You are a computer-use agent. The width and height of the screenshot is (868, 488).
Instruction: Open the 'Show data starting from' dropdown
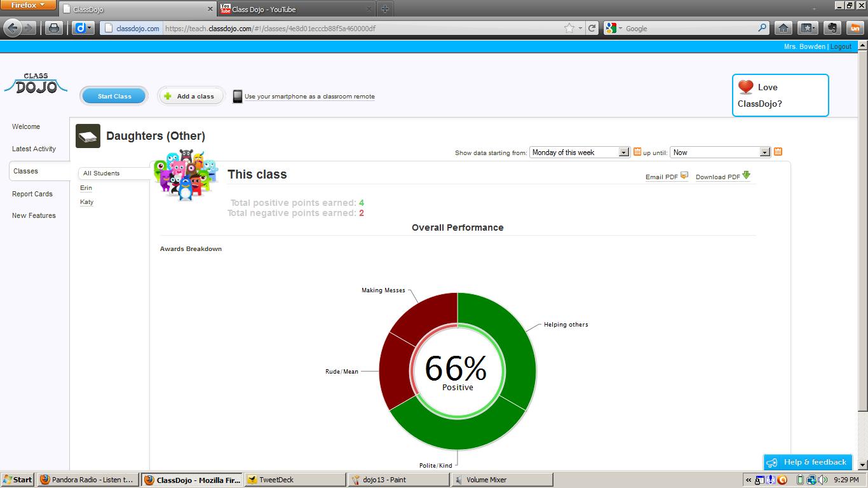pyautogui.click(x=578, y=152)
